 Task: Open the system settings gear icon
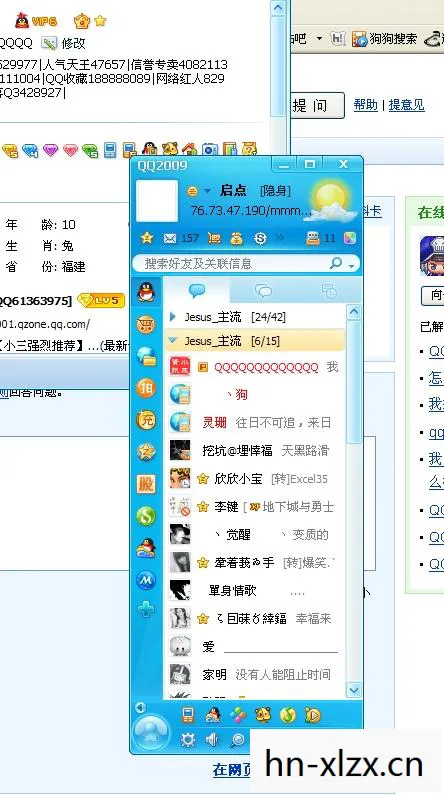[188, 740]
